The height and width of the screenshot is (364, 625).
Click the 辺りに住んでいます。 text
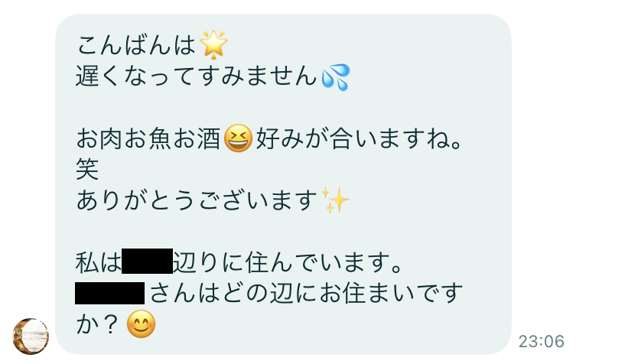pos(288,262)
